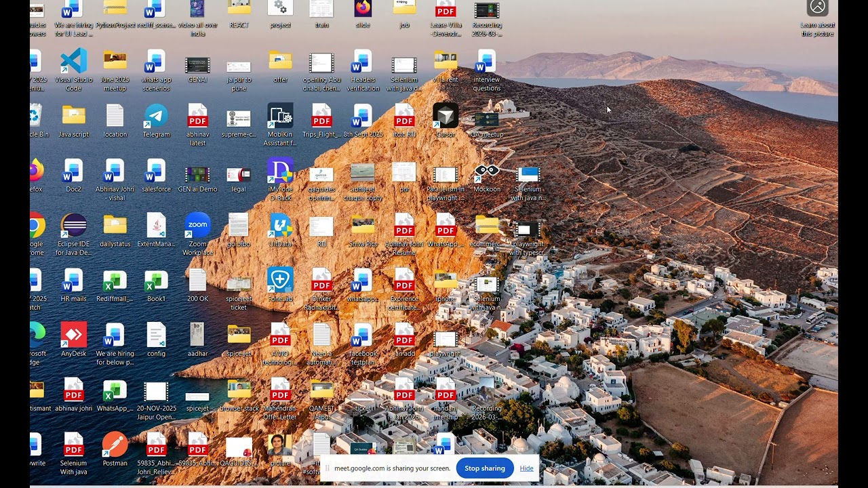Open Learn about this picture

click(x=818, y=17)
